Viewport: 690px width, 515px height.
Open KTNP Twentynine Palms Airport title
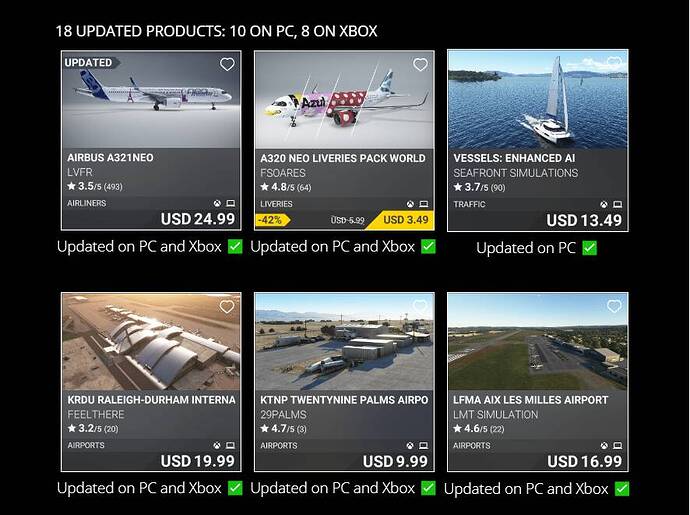coord(344,400)
